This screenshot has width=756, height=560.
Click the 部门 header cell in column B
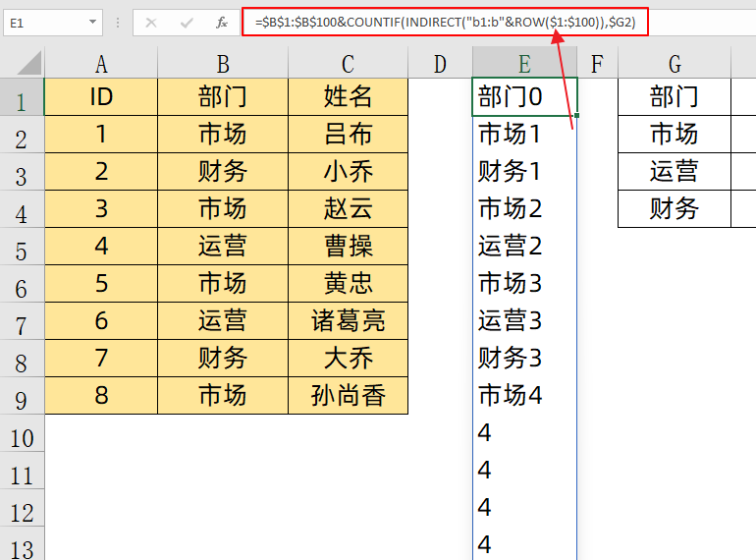click(x=223, y=97)
